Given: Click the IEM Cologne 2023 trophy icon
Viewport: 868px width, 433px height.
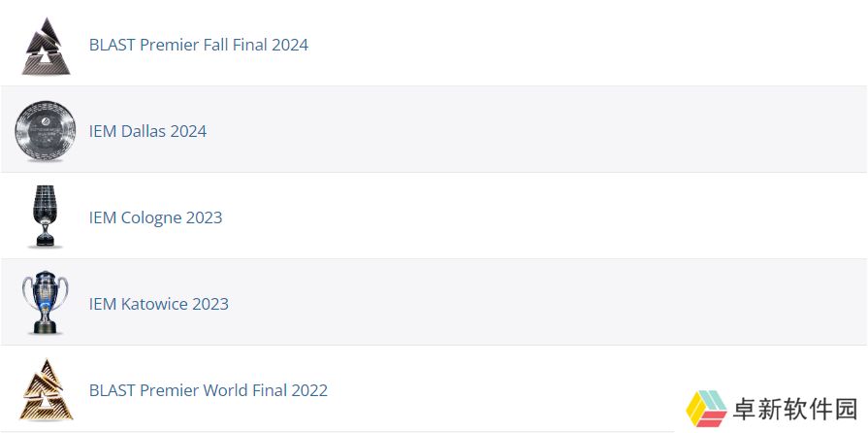Looking at the screenshot, I should pyautogui.click(x=45, y=216).
